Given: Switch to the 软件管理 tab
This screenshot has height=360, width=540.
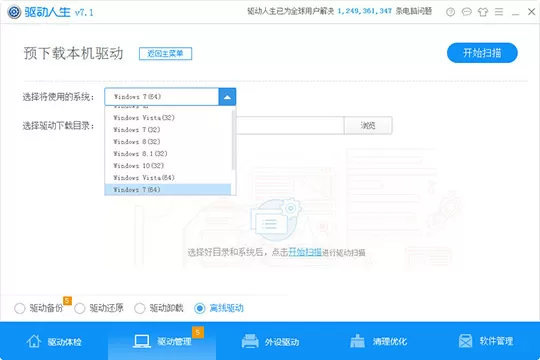Looking at the screenshot, I should pos(486,341).
